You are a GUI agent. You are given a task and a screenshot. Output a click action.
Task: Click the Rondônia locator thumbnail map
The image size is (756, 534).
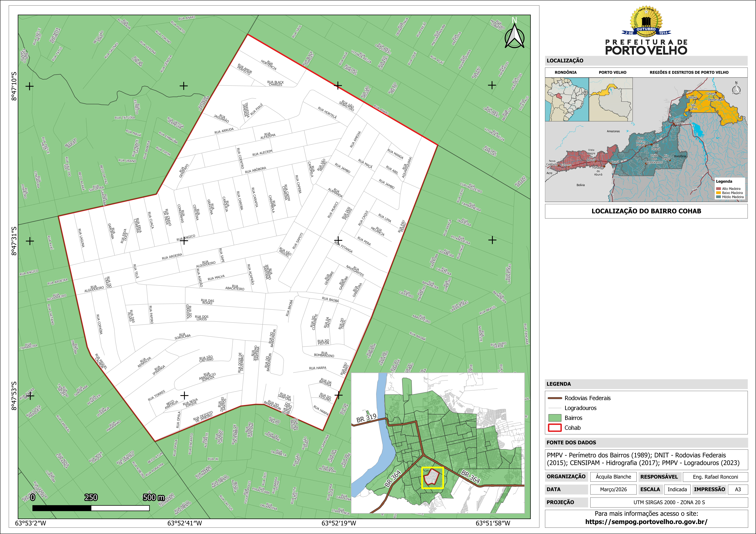(x=567, y=99)
